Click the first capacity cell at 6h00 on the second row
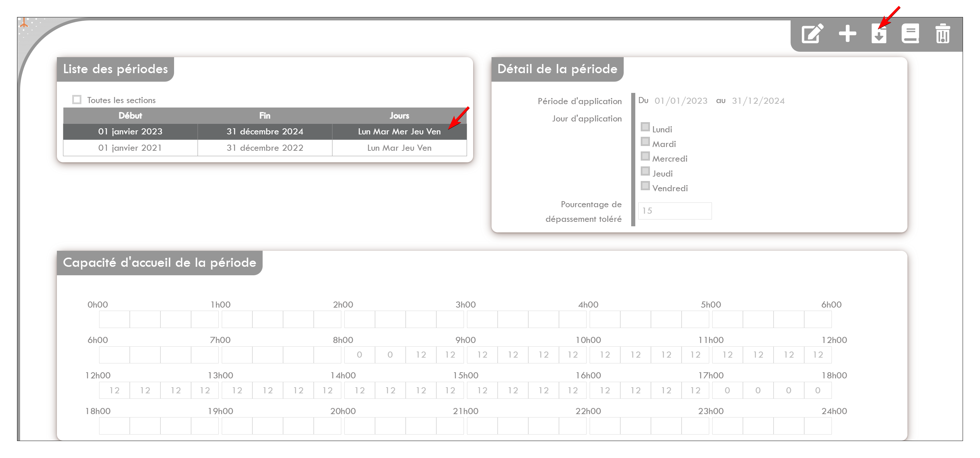The width and height of the screenshot is (980, 458). coord(114,355)
